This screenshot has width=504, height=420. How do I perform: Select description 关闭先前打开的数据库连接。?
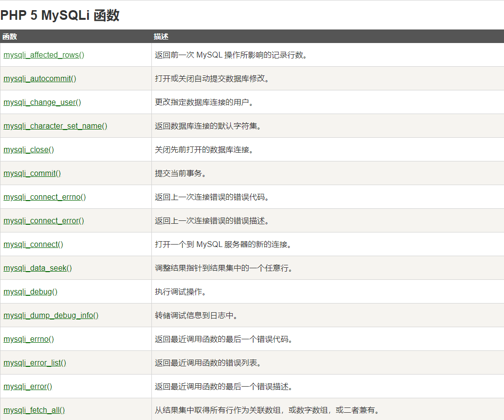(205, 150)
